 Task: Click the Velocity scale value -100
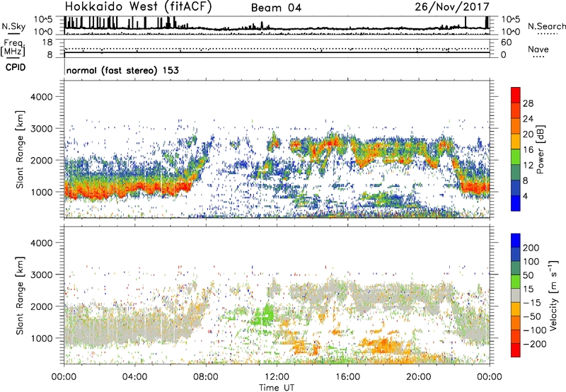(x=535, y=330)
